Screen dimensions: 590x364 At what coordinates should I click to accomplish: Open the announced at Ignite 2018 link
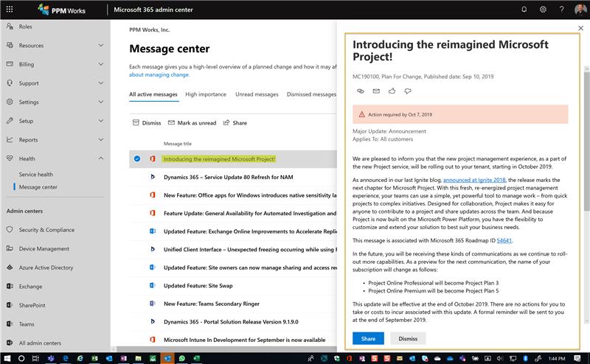click(x=474, y=180)
